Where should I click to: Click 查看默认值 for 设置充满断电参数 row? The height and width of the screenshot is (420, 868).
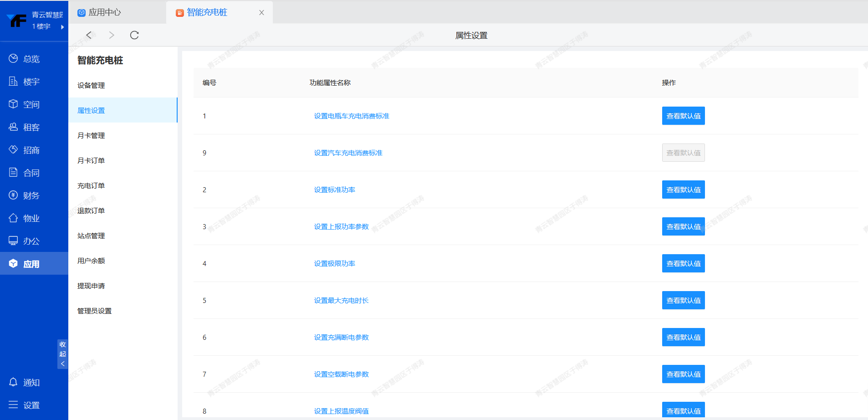click(x=683, y=337)
